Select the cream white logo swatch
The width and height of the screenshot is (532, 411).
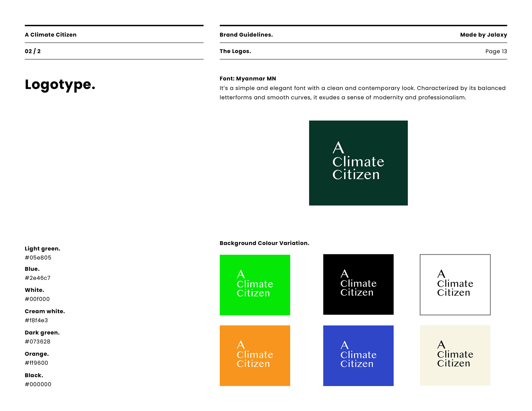(455, 355)
